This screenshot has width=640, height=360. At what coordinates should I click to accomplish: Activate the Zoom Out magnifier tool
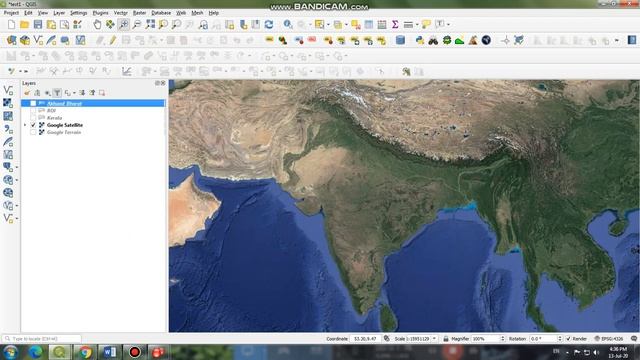pos(137,24)
